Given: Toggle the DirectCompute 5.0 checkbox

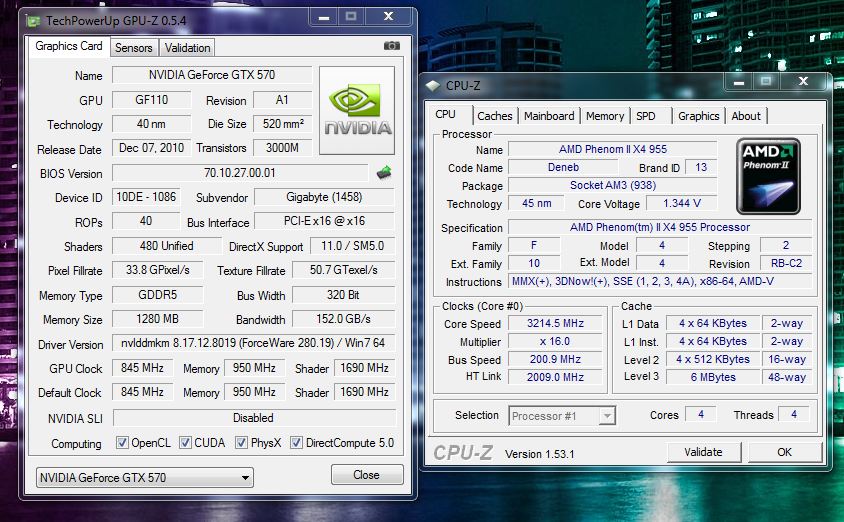Looking at the screenshot, I should [296, 442].
